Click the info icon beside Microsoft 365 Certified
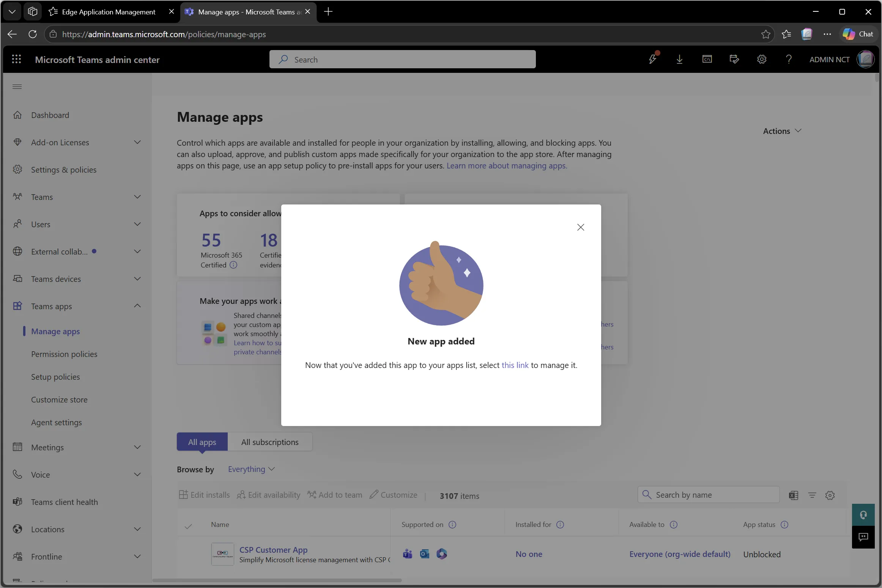882x588 pixels. tap(233, 265)
